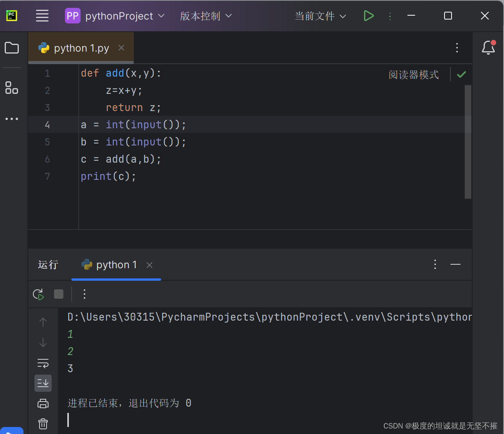
Task: Open the notifications bell
Action: 488,48
